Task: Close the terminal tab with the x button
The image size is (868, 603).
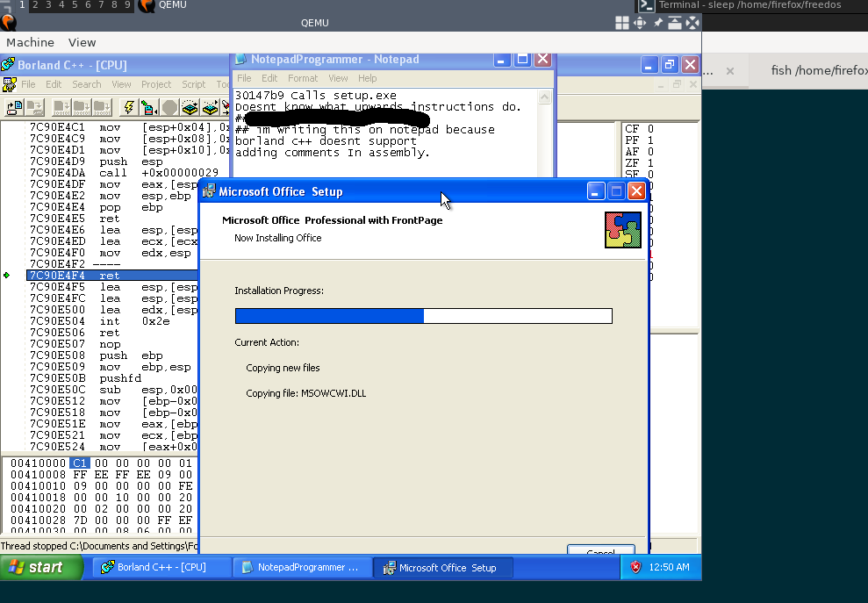Action: tap(730, 71)
